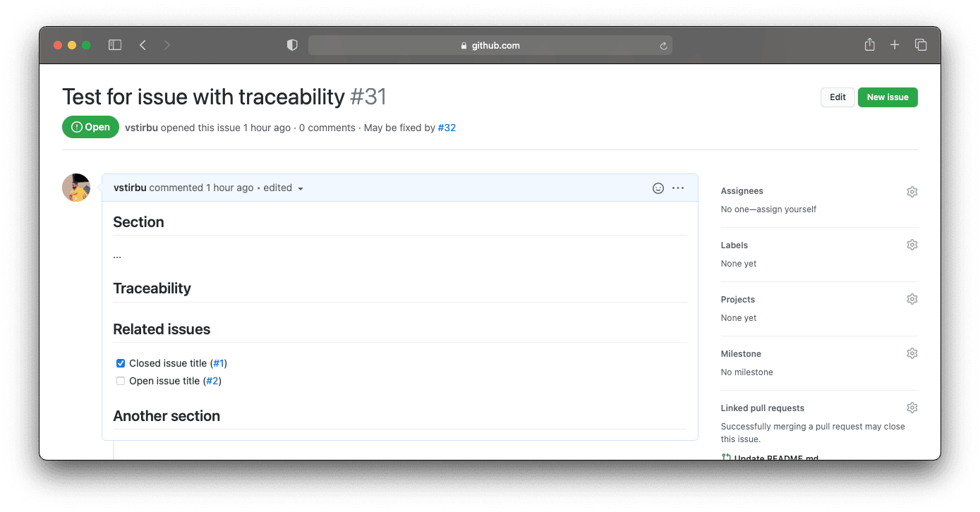Check the Open issue title checkbox

pyautogui.click(x=120, y=380)
